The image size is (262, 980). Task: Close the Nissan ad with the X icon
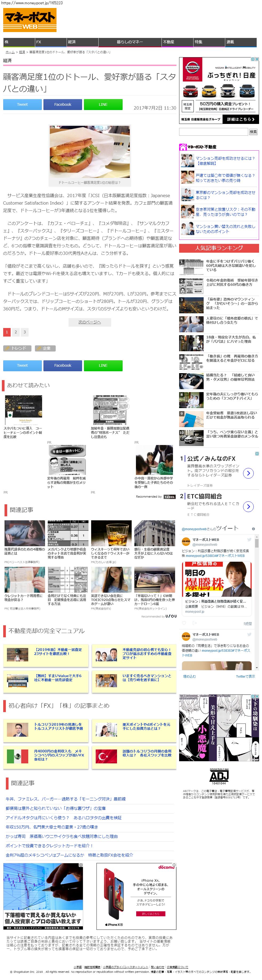point(257,59)
